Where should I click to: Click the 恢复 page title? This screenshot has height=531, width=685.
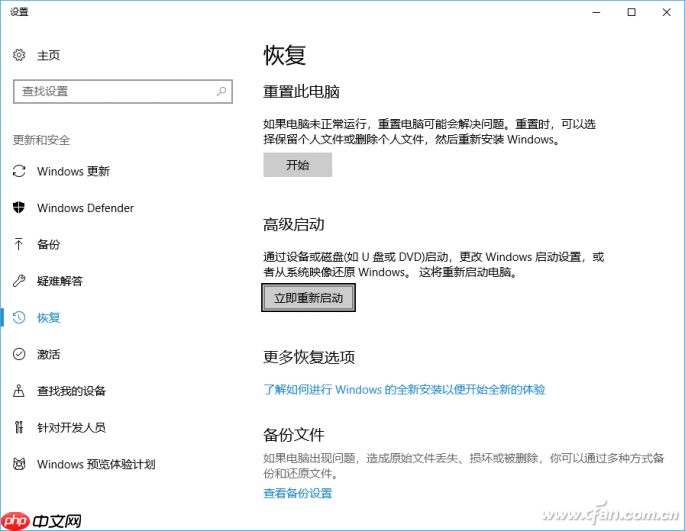click(284, 56)
